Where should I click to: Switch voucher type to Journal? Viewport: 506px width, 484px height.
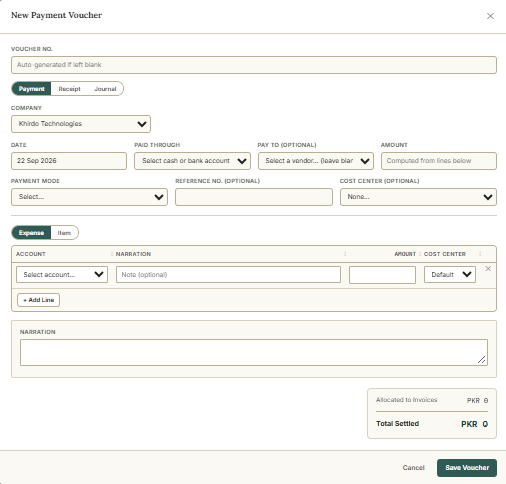(x=105, y=89)
